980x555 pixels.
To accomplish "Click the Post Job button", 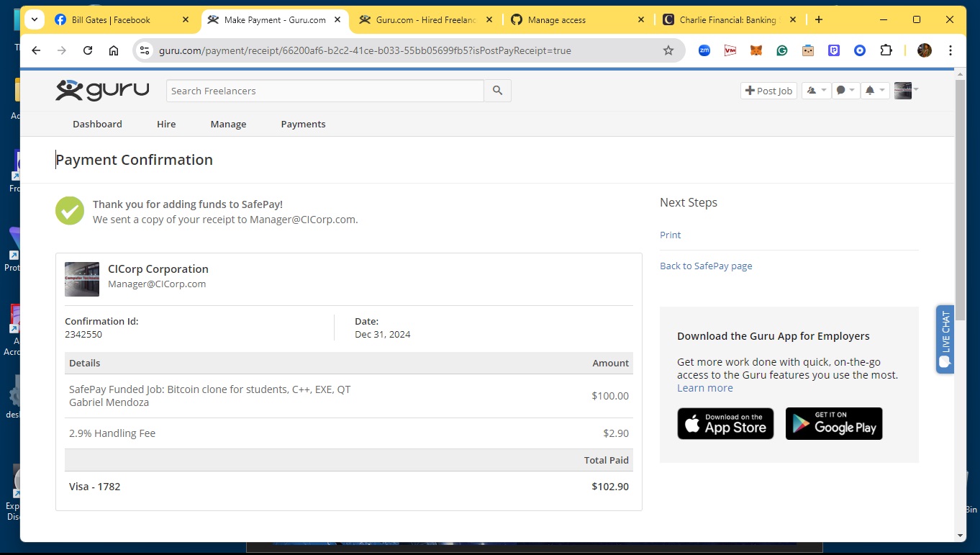I will click(x=768, y=91).
